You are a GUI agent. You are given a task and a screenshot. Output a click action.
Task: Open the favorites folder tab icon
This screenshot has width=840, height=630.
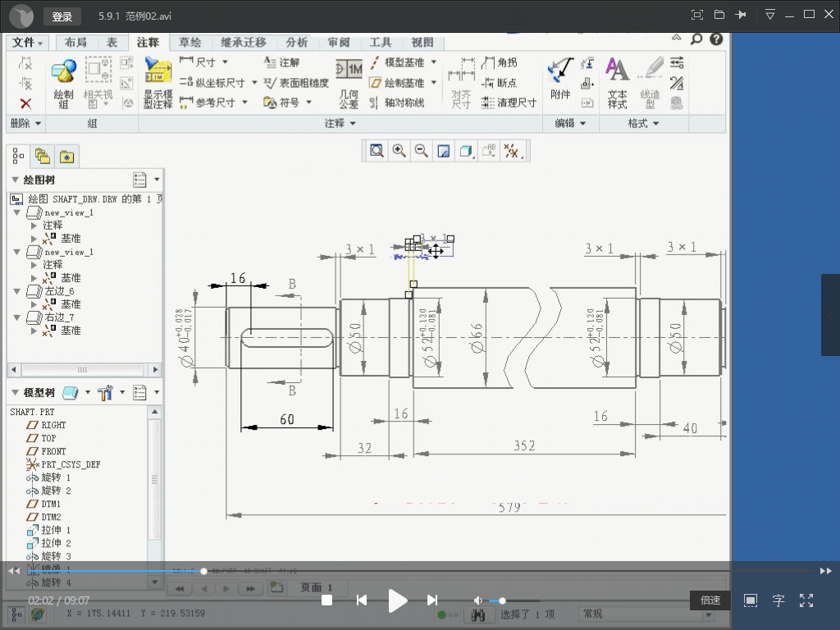[66, 157]
